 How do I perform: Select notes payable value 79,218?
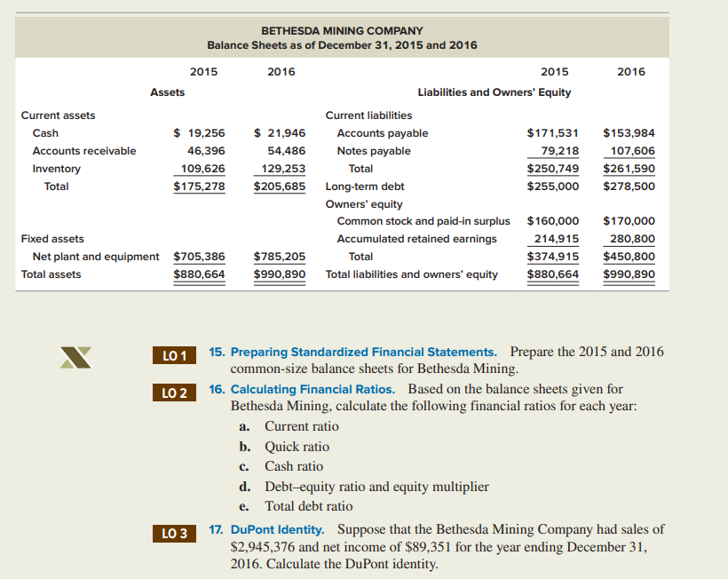point(560,151)
